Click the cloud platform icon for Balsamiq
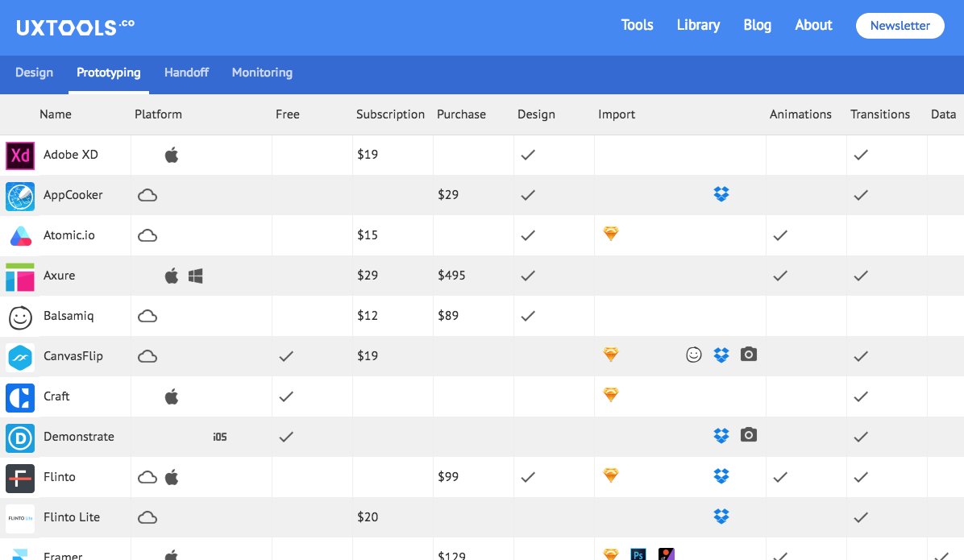Screen dimensions: 964x560 click(148, 316)
